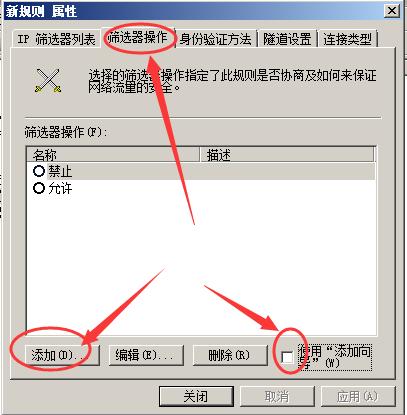
Task: Sort by the 名称 column header
Action: [x=113, y=155]
